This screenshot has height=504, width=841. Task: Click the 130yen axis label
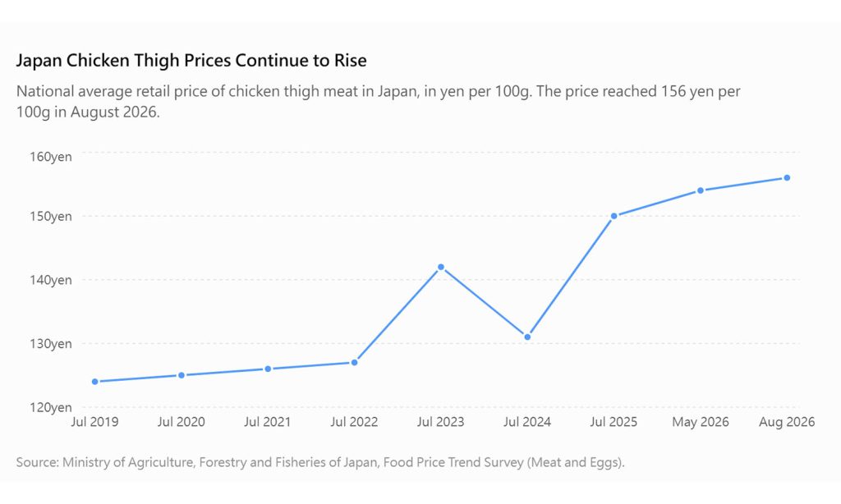(50, 344)
